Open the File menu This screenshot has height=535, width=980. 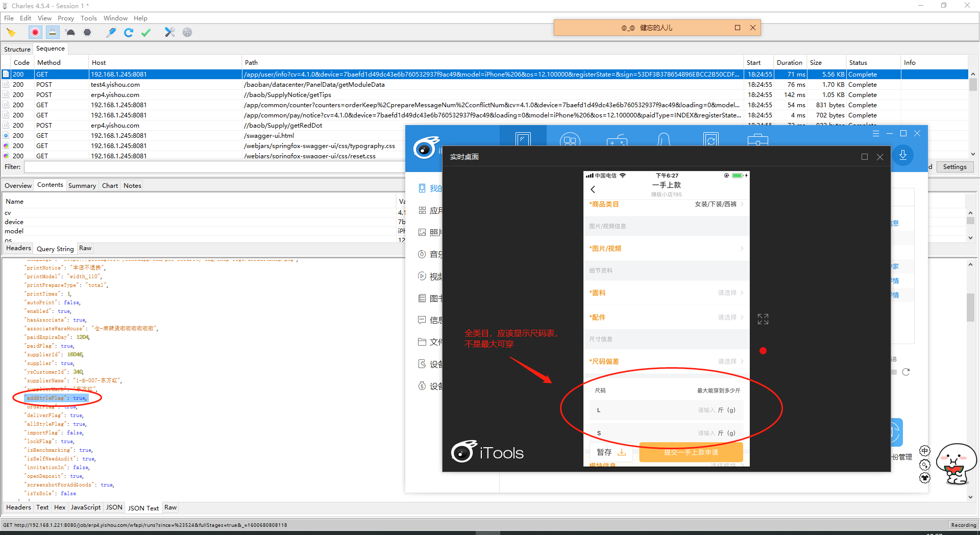[9, 18]
